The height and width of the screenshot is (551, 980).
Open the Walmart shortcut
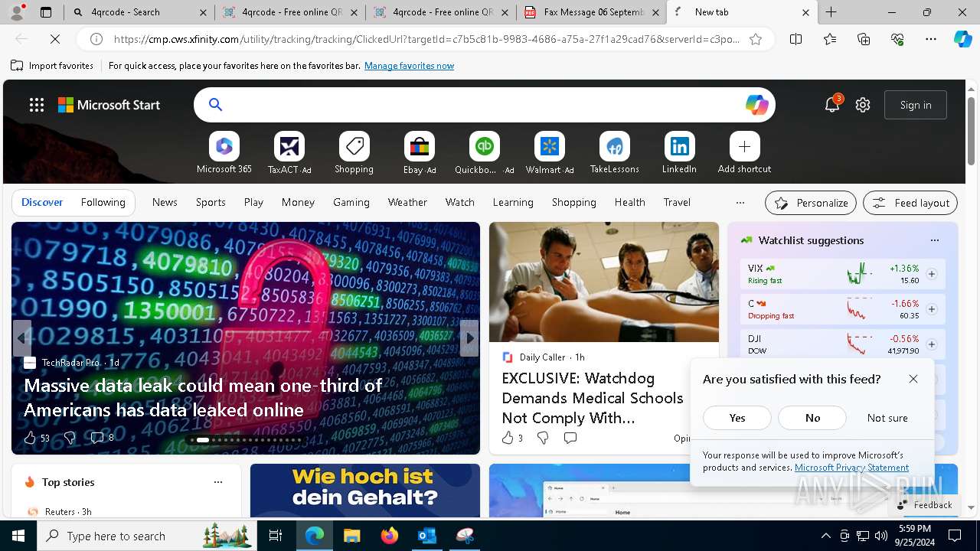[x=550, y=153]
